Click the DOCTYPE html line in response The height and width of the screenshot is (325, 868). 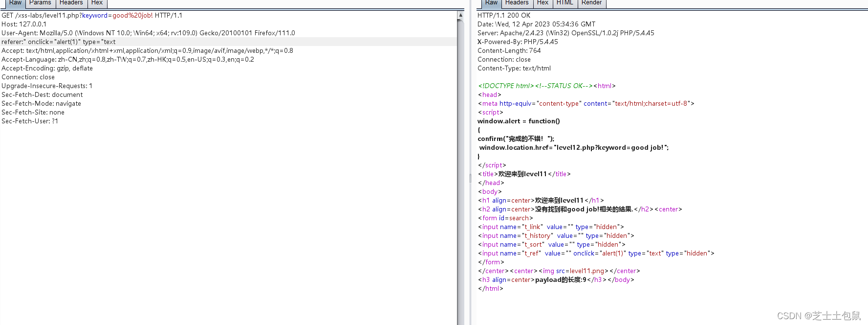tap(547, 86)
